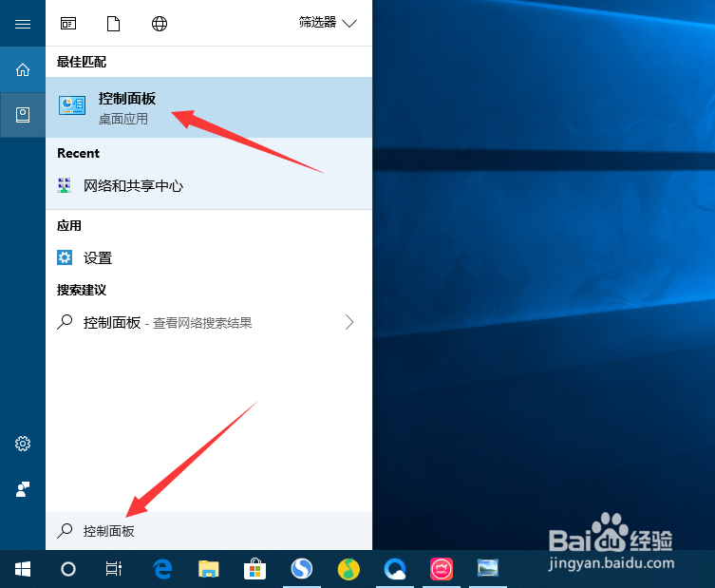
Task: Open the hamburger menu in the search sidebar
Action: [23, 24]
